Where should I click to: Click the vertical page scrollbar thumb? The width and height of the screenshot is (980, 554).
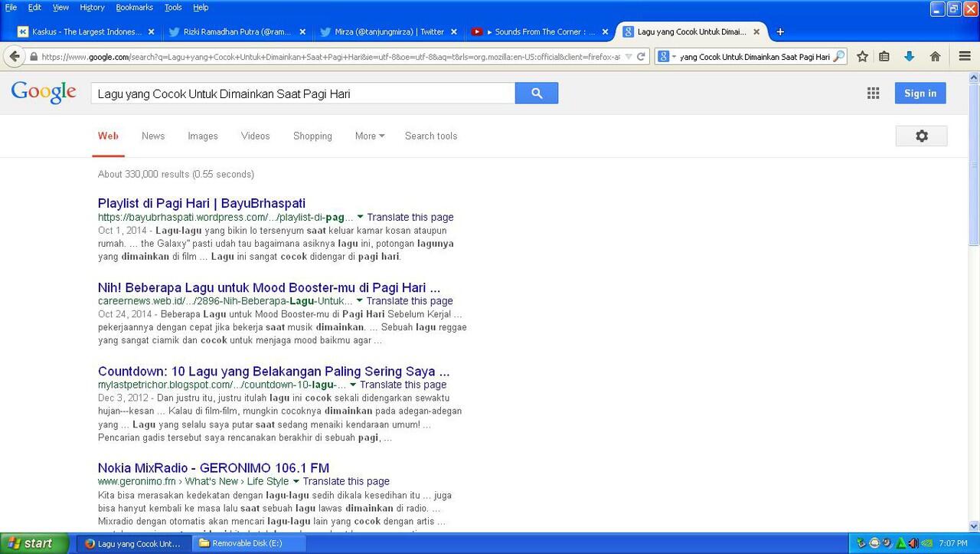974,165
